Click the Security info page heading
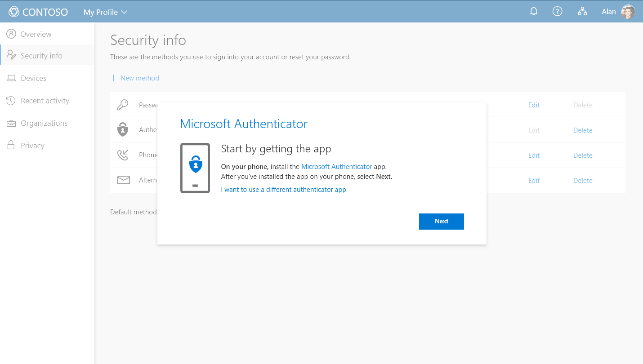This screenshot has height=364, width=643. point(148,40)
